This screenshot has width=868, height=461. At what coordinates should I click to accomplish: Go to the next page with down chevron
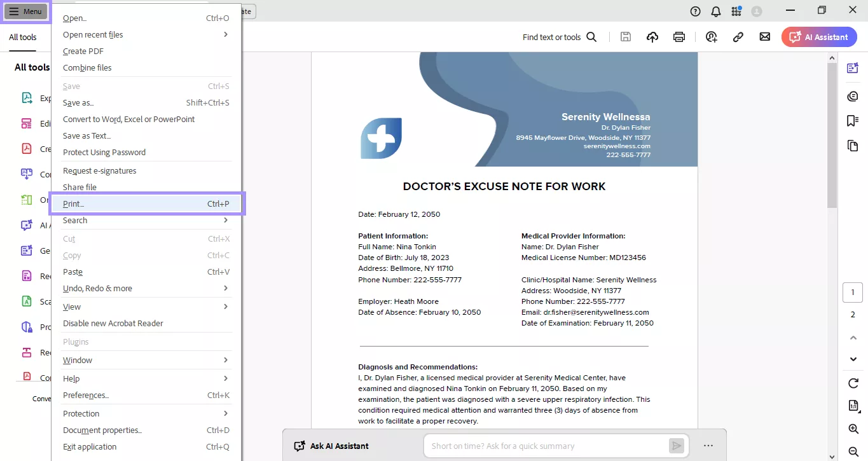[853, 359]
